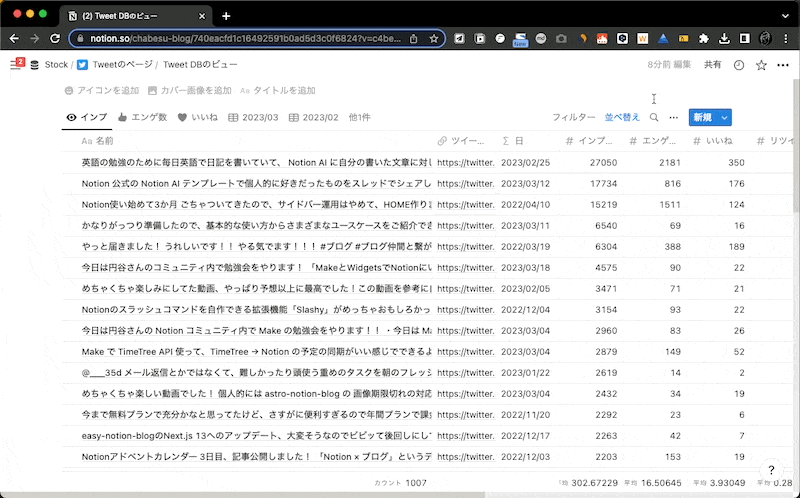Click the カウント 1007 footer calculation
Viewport: 800px width, 498px height.
coord(401,483)
